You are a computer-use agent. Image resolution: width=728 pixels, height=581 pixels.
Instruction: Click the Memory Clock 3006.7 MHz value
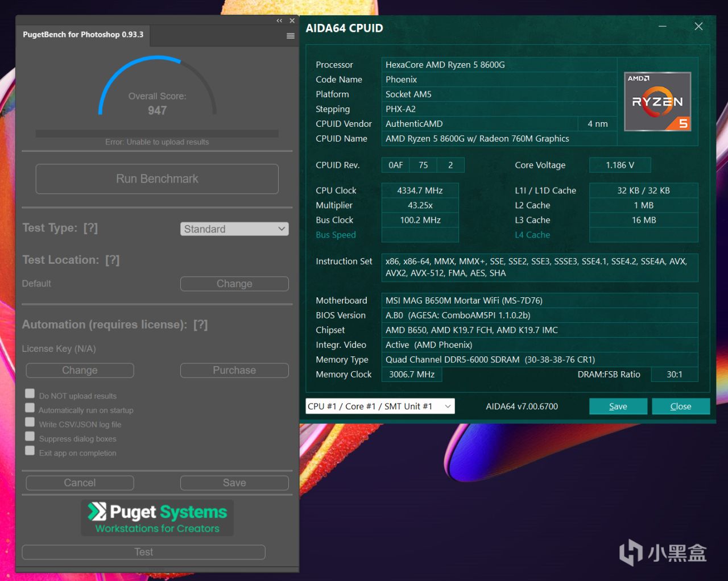coord(412,375)
